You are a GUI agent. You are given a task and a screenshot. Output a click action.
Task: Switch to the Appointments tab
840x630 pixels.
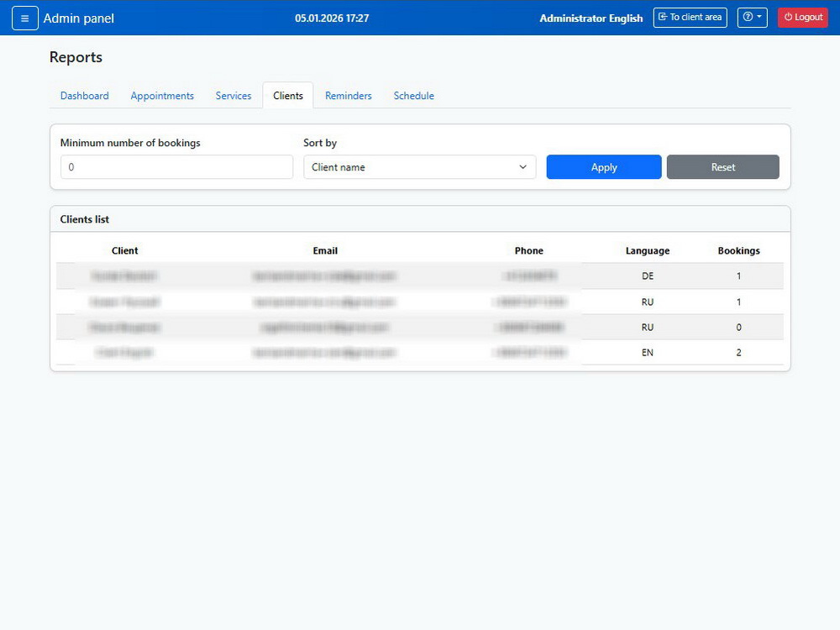(162, 96)
